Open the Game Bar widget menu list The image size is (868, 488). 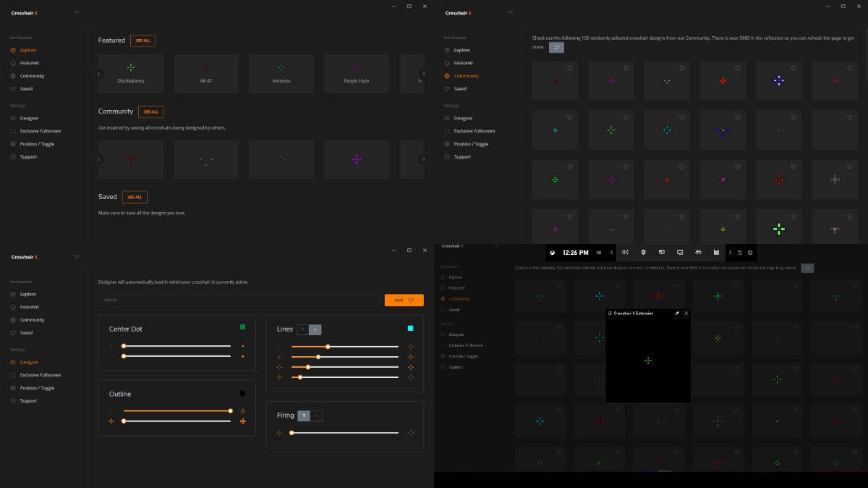598,253
